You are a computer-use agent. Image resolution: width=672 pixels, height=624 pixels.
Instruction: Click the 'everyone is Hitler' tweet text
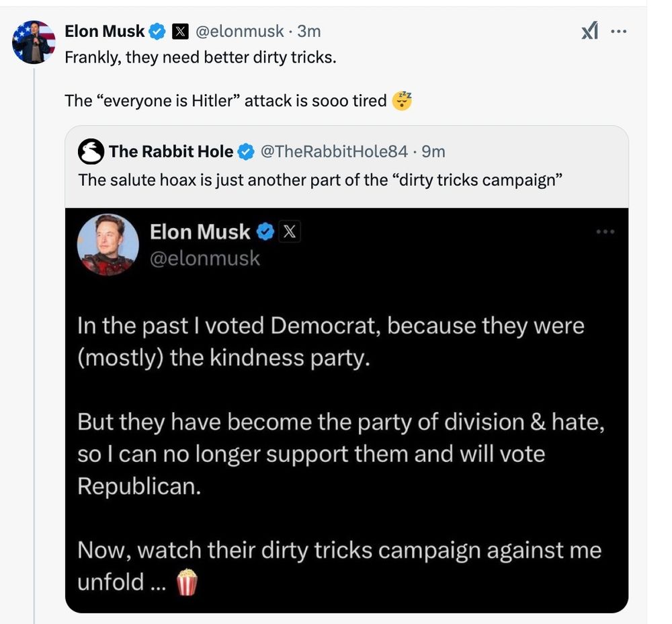coord(225,101)
